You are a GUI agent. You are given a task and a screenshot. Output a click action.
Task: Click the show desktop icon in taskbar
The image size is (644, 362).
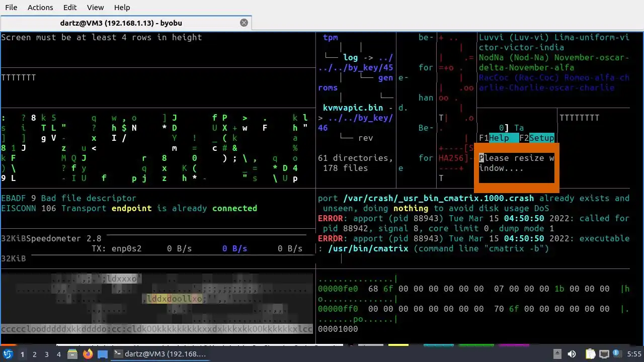103,354
